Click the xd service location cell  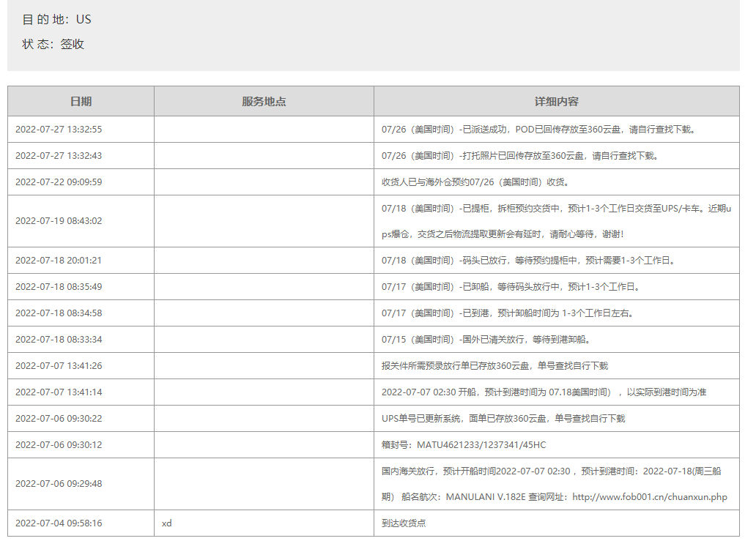pos(167,523)
